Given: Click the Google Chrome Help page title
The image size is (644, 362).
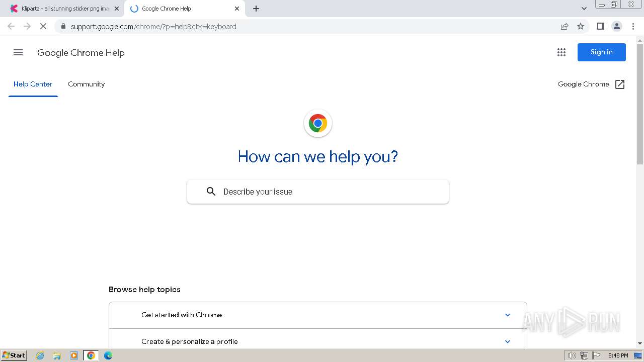Looking at the screenshot, I should click(81, 53).
